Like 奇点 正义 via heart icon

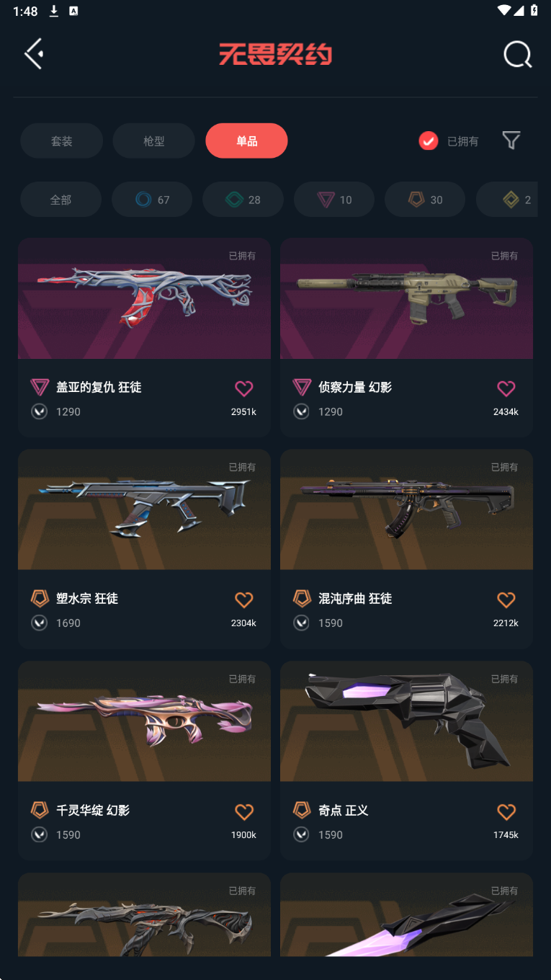(x=506, y=811)
